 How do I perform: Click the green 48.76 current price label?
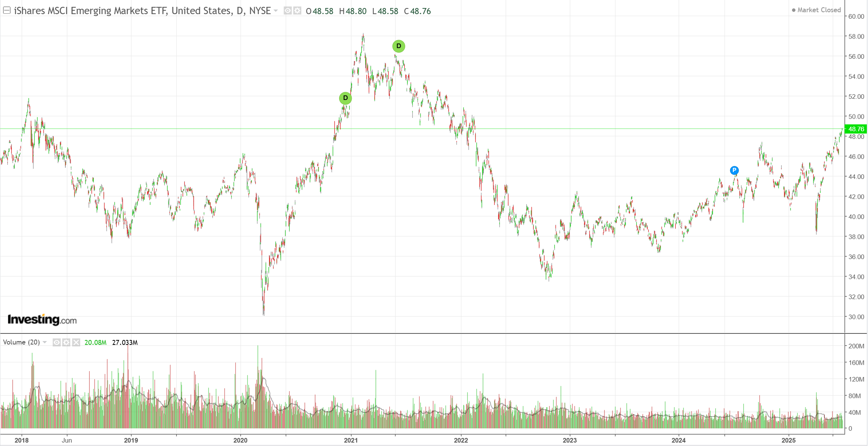(856, 129)
